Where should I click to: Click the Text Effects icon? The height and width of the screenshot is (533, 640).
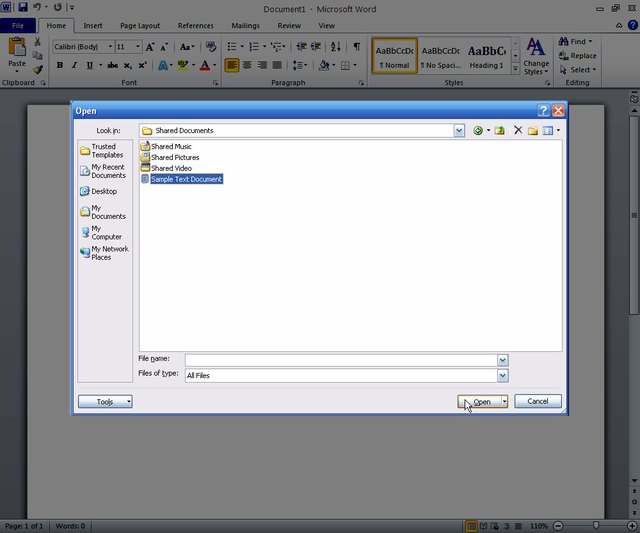[x=163, y=65]
